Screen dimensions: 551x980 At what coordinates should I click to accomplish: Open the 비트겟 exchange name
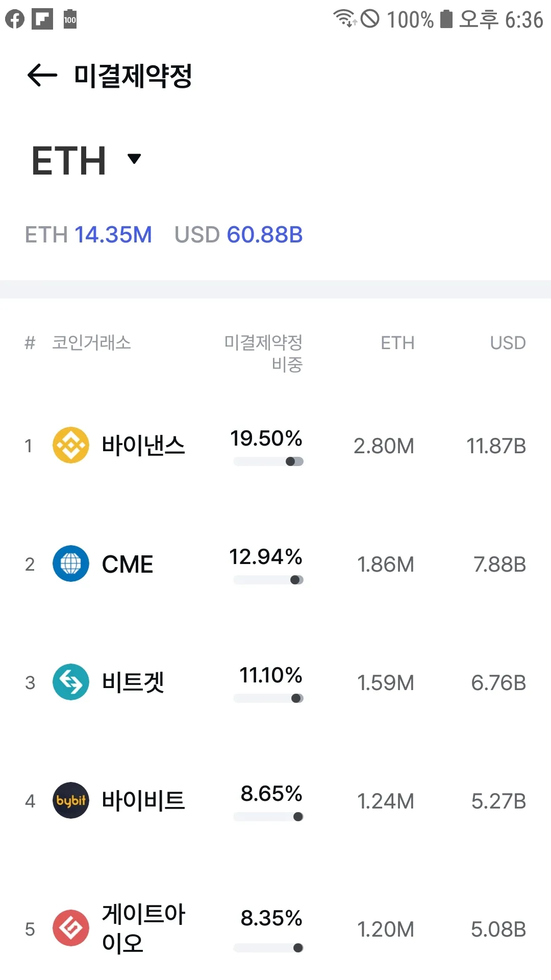click(133, 682)
